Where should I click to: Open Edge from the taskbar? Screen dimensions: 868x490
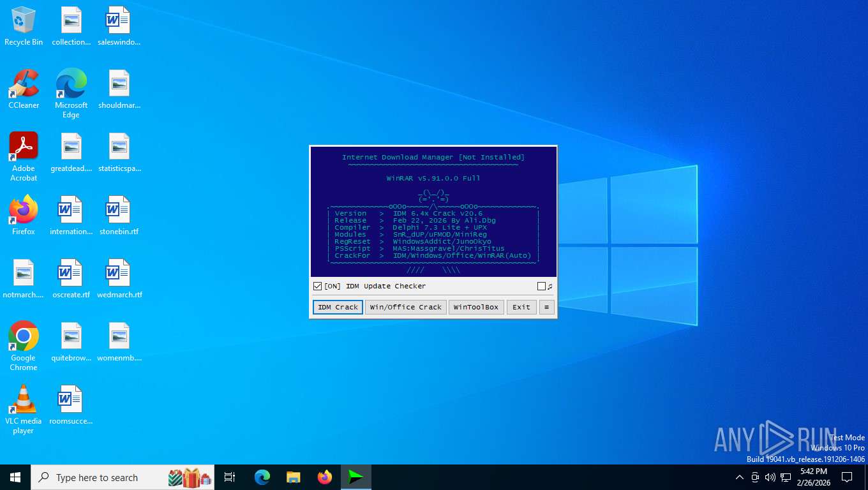point(262,477)
